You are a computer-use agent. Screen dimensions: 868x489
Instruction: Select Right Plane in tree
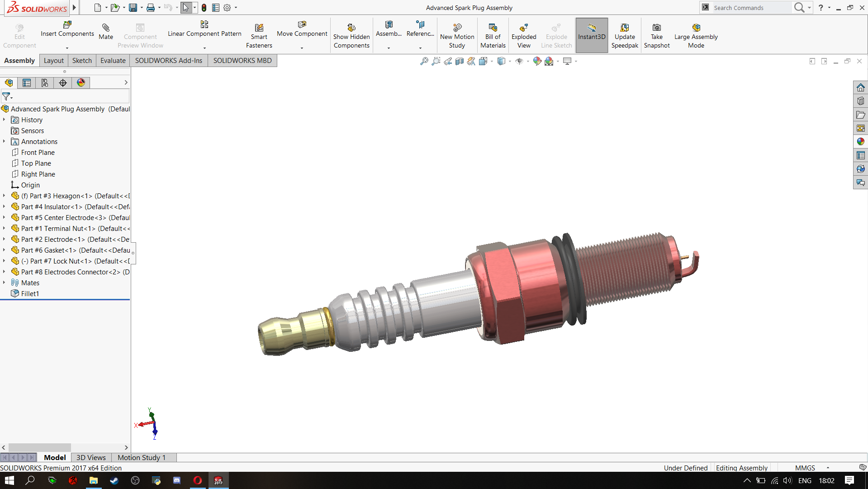coord(38,174)
